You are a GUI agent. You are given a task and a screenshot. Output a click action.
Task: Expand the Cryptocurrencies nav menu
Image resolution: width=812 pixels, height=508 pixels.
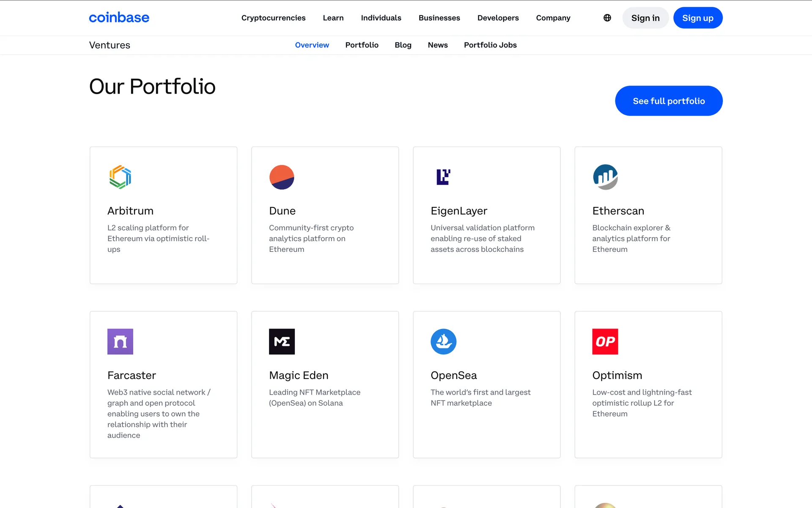273,18
